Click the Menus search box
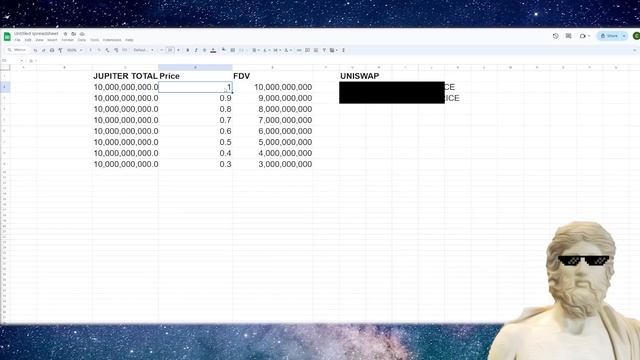Viewport: 640px width, 360px height. coord(17,50)
